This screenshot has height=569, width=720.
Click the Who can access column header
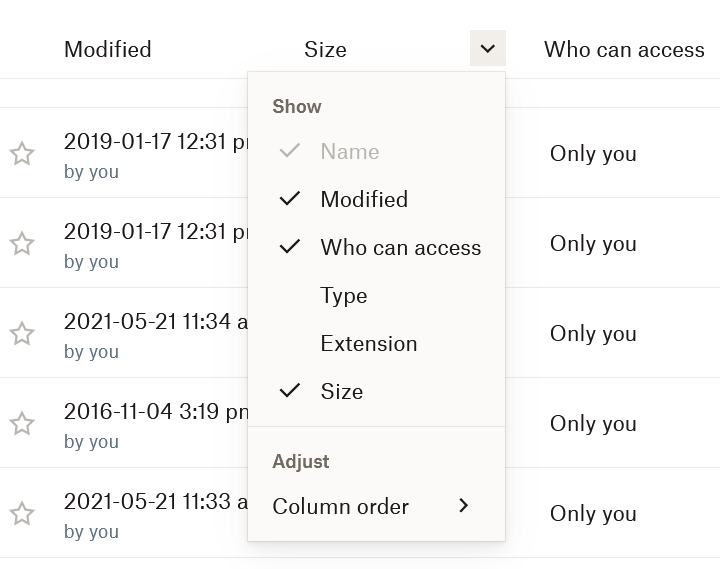point(624,49)
